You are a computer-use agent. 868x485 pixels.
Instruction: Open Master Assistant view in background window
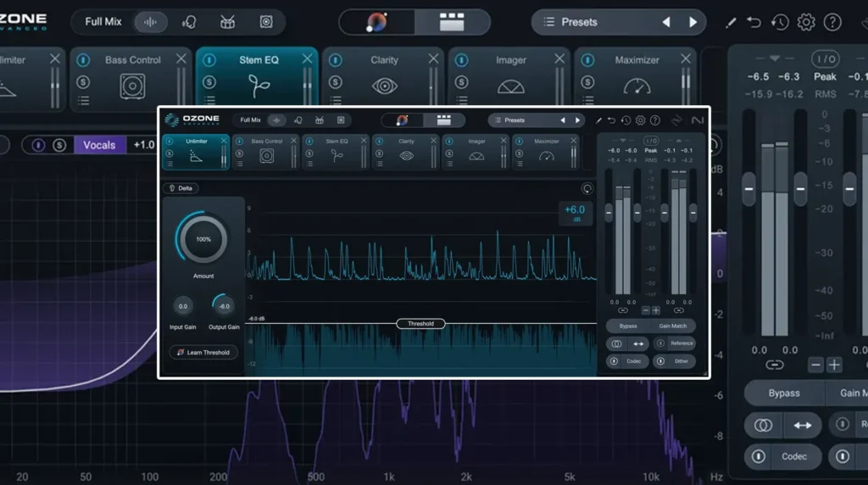377,22
